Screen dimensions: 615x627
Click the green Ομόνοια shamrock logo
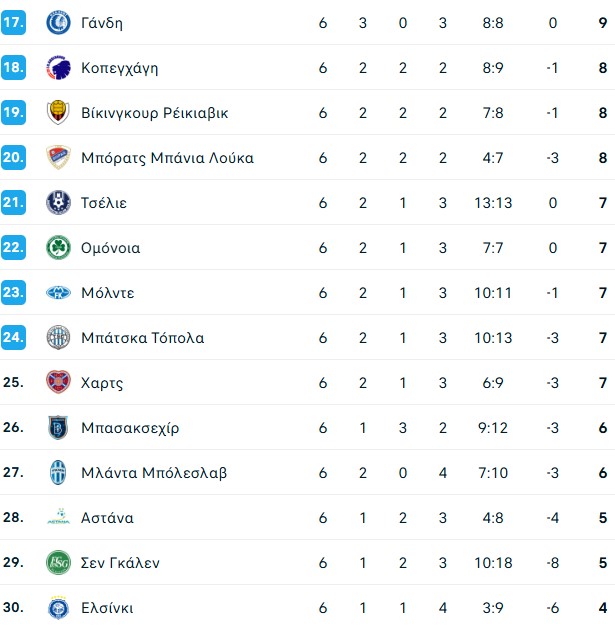coord(58,248)
